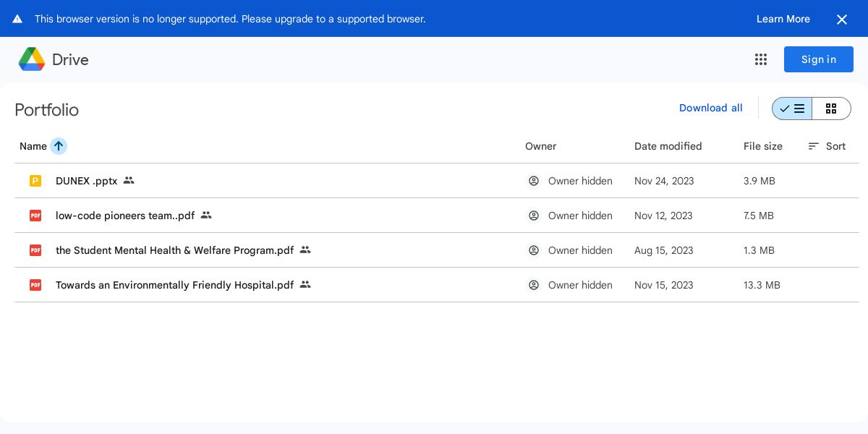Switch to list layout view

coord(792,109)
